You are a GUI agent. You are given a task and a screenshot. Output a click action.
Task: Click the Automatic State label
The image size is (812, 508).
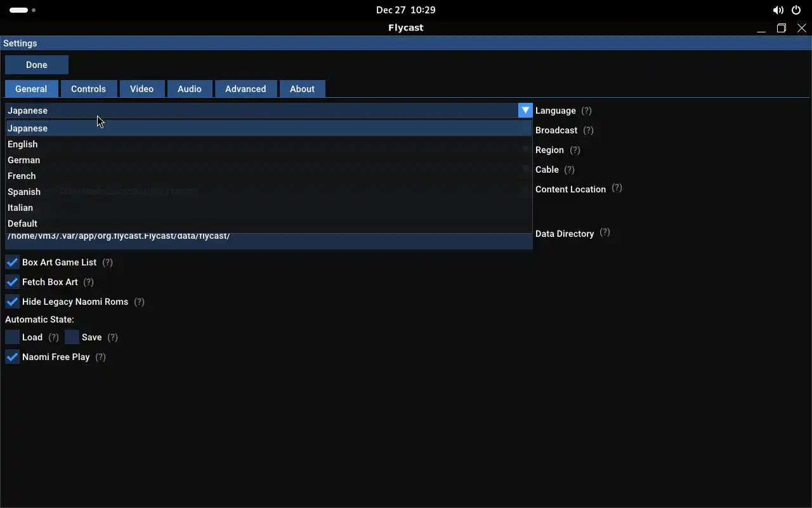[x=39, y=319]
